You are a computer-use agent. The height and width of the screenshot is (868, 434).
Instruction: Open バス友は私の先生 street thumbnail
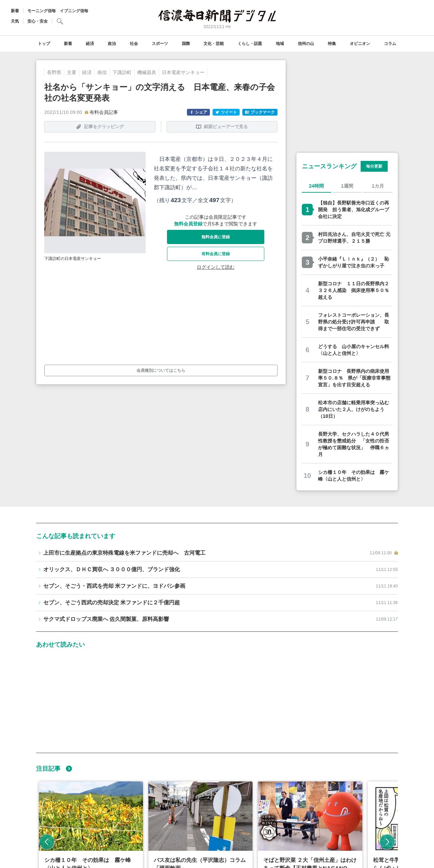click(200, 816)
